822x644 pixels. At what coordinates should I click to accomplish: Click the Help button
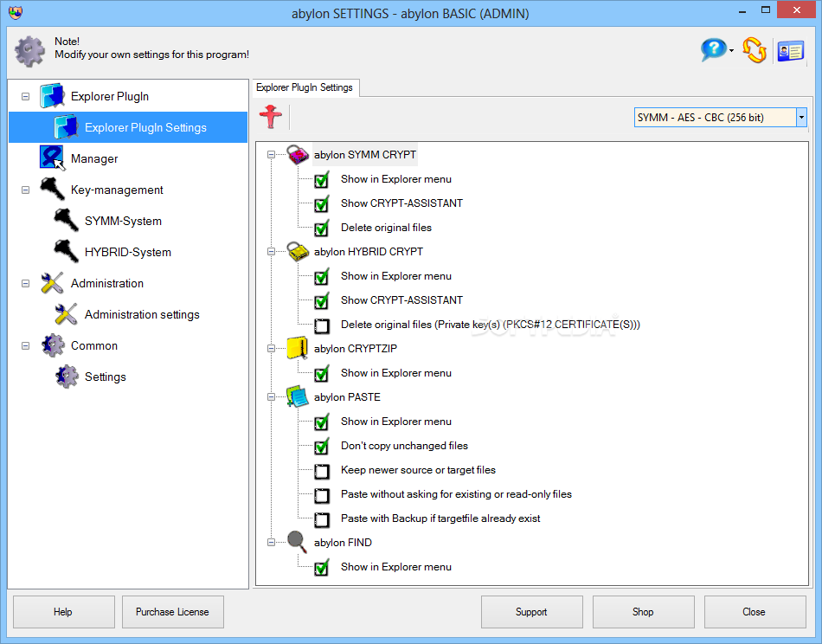click(x=63, y=612)
